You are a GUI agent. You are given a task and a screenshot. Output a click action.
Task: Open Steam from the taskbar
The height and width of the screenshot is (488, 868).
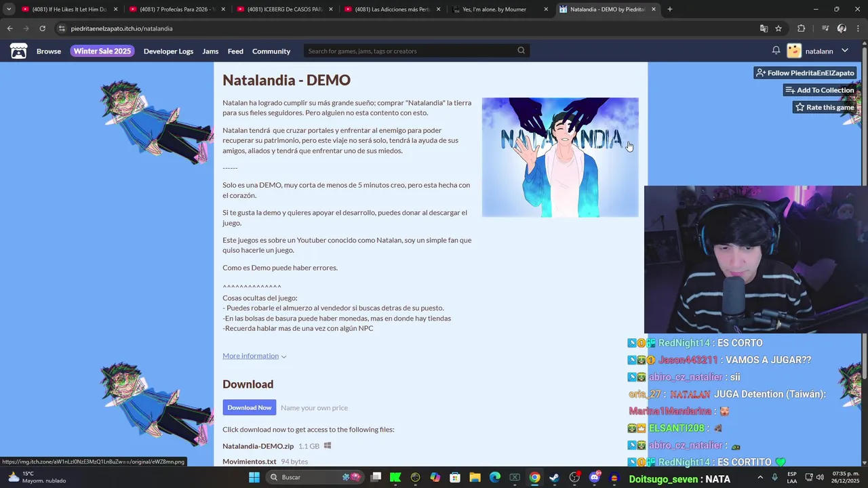pos(554,477)
